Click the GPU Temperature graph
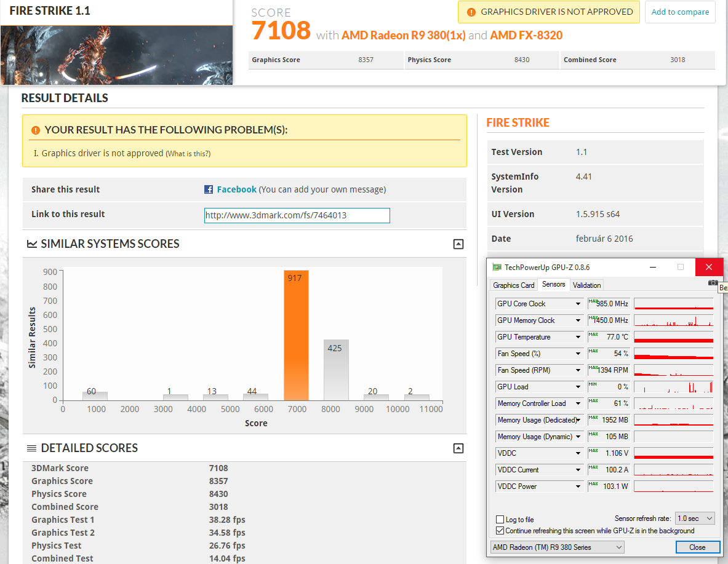The image size is (728, 564). [673, 337]
